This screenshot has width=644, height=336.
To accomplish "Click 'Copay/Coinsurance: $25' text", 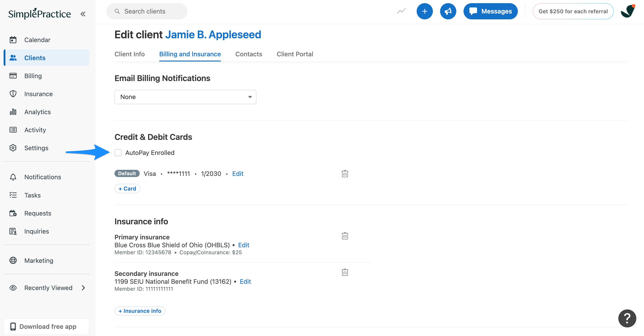I will coord(210,252).
